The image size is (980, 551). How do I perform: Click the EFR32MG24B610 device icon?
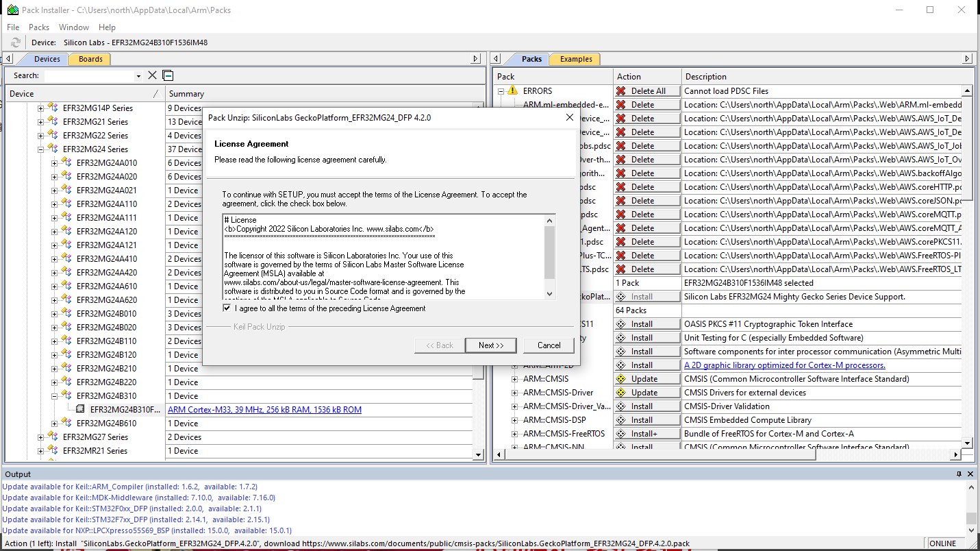(66, 423)
